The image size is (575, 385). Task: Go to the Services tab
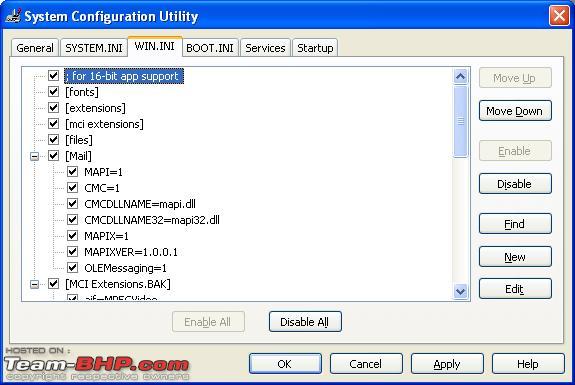[265, 48]
